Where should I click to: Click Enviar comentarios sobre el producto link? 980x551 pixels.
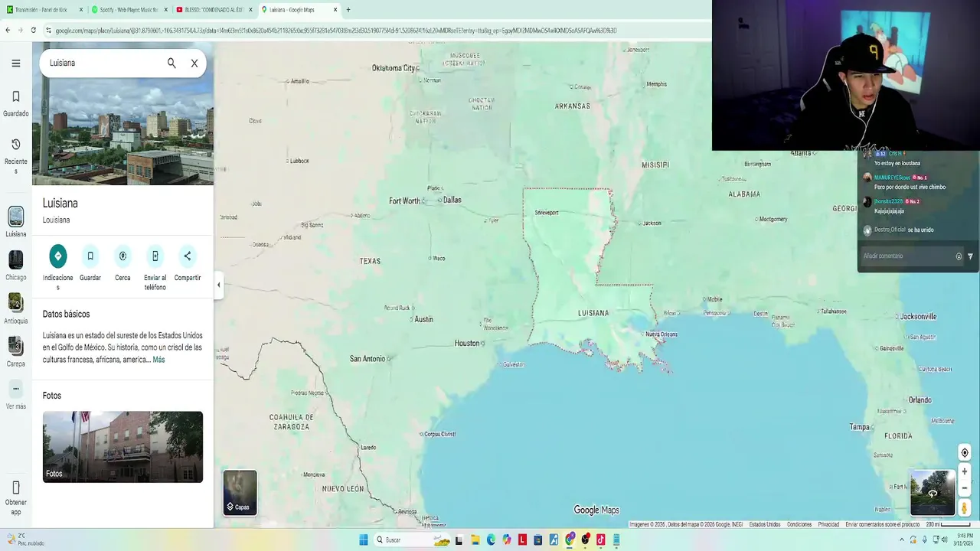pyautogui.click(x=882, y=524)
